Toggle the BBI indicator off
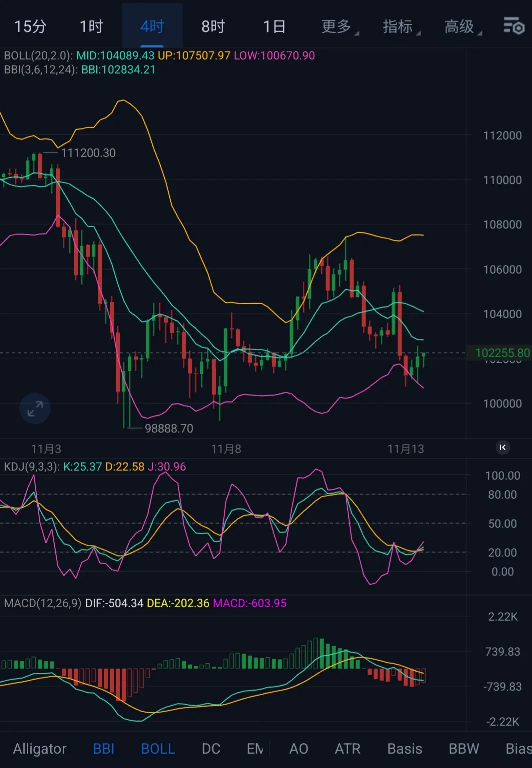The image size is (532, 768). 104,748
